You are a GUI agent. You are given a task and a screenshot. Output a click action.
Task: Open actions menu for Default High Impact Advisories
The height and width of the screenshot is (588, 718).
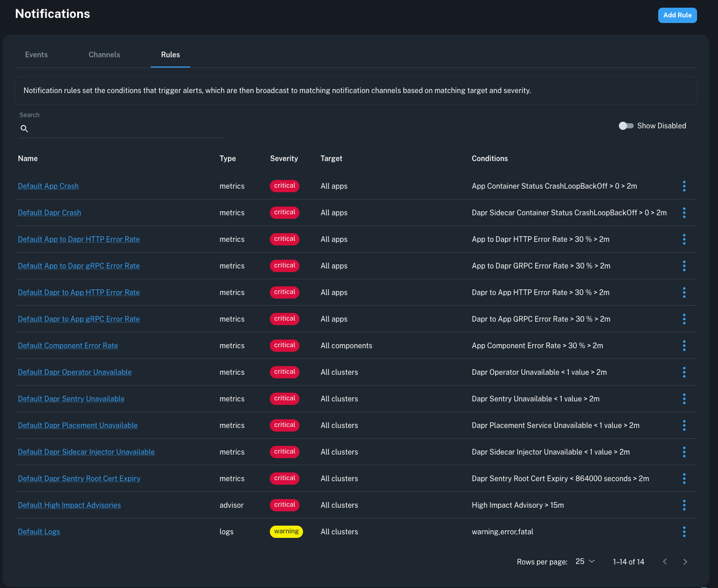(684, 505)
